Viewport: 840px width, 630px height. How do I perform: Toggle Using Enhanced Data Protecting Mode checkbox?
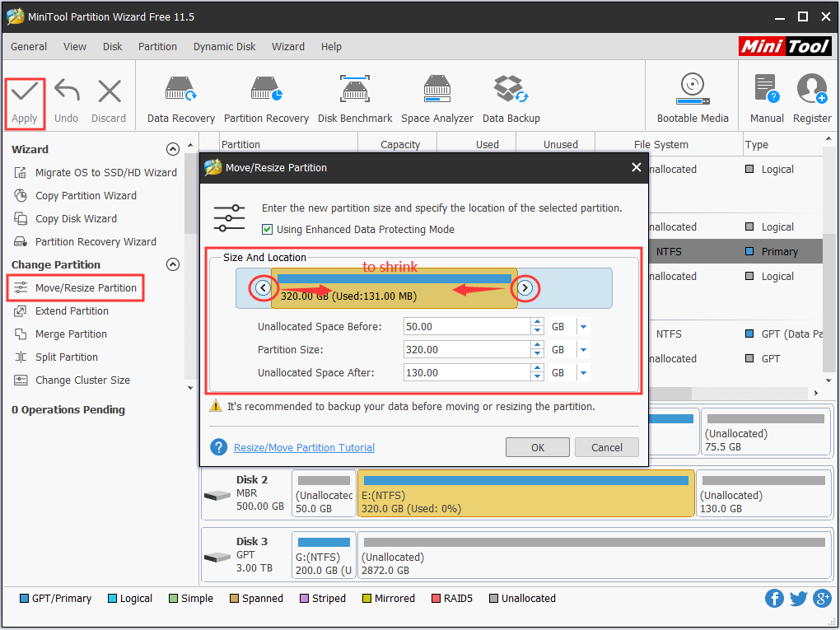[x=267, y=229]
